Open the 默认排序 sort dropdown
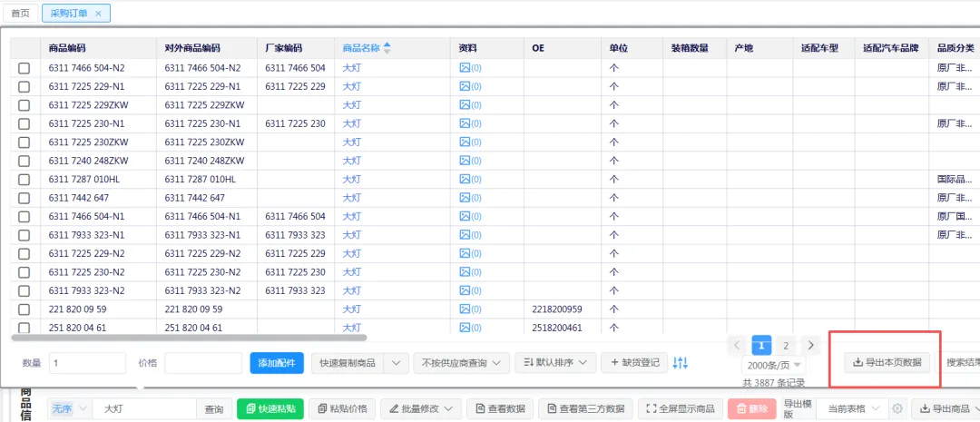 555,363
